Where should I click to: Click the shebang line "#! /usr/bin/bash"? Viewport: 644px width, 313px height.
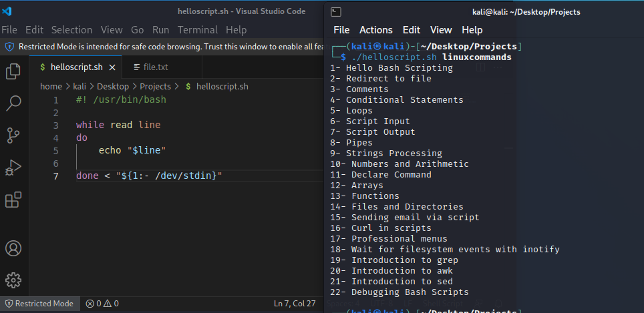tap(121, 100)
